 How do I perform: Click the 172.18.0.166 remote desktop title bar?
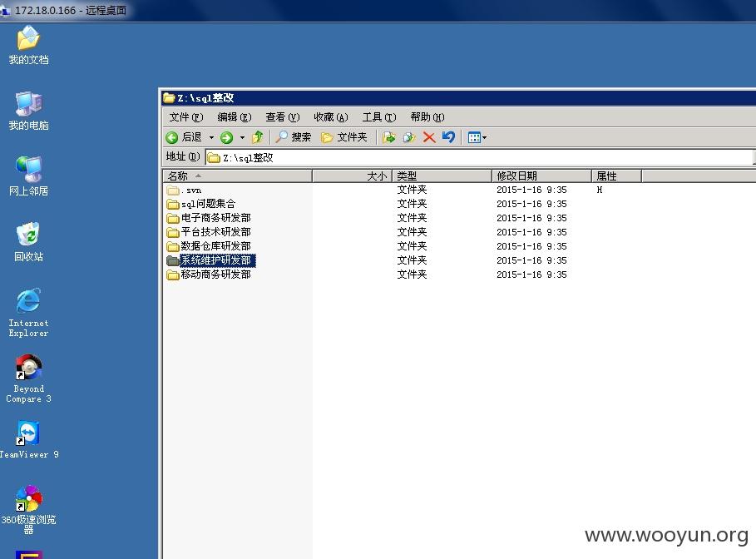pyautogui.click(x=378, y=10)
